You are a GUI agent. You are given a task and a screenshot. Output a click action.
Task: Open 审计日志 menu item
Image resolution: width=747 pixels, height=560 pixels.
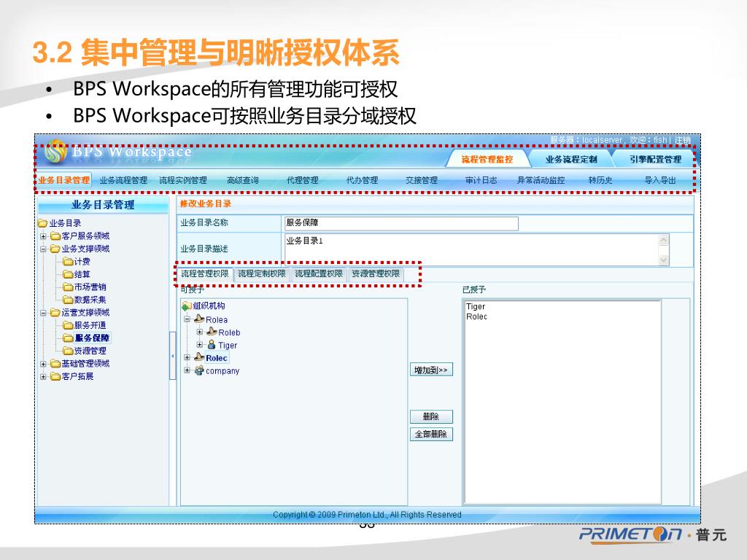tap(481, 180)
